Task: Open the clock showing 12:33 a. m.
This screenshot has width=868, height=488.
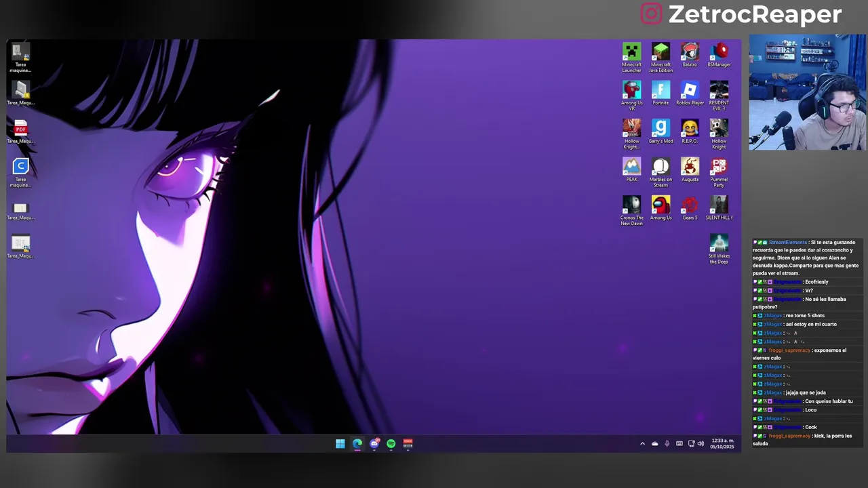Action: [722, 443]
